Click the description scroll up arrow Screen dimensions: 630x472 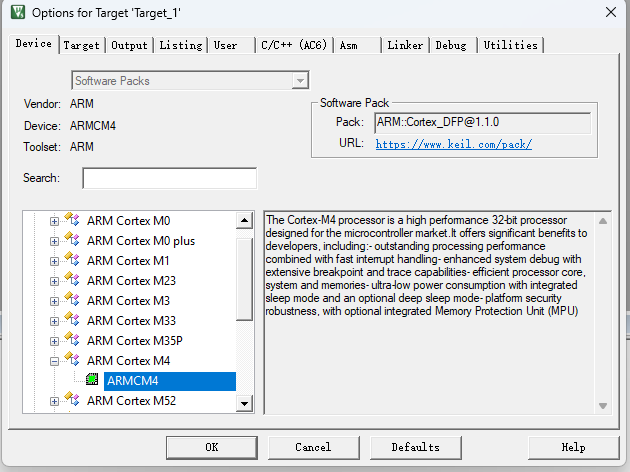603,221
